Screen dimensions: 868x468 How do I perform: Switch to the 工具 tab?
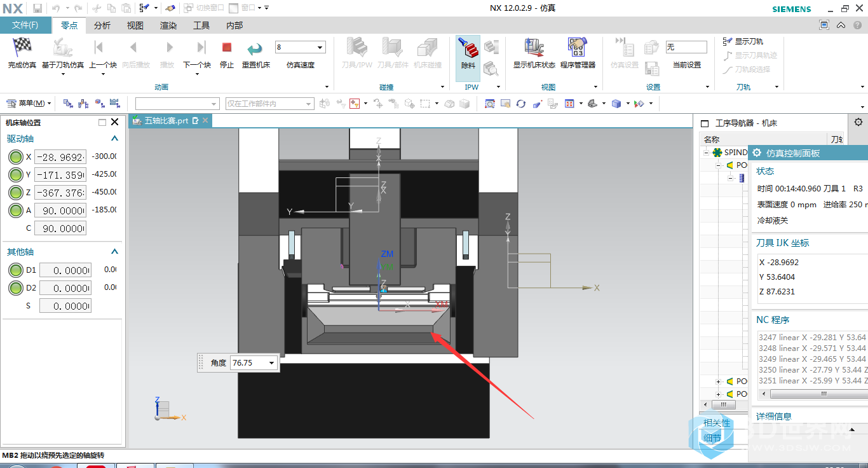[201, 25]
